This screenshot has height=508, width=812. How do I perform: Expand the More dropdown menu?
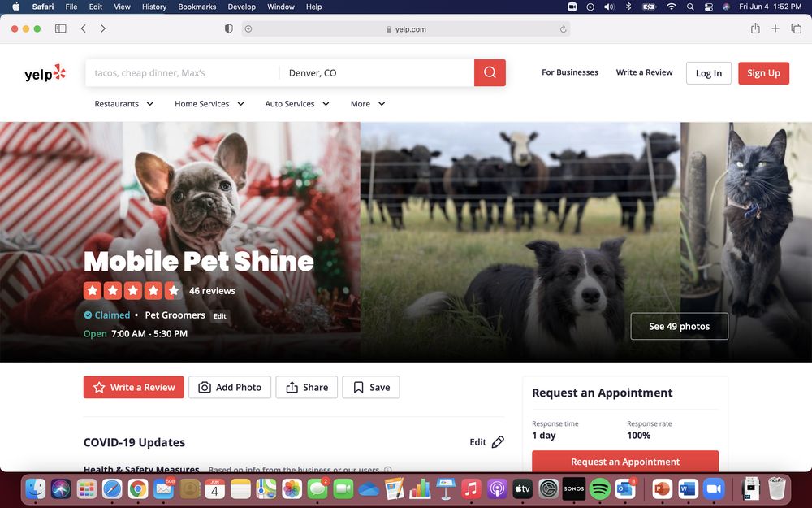[x=368, y=104]
